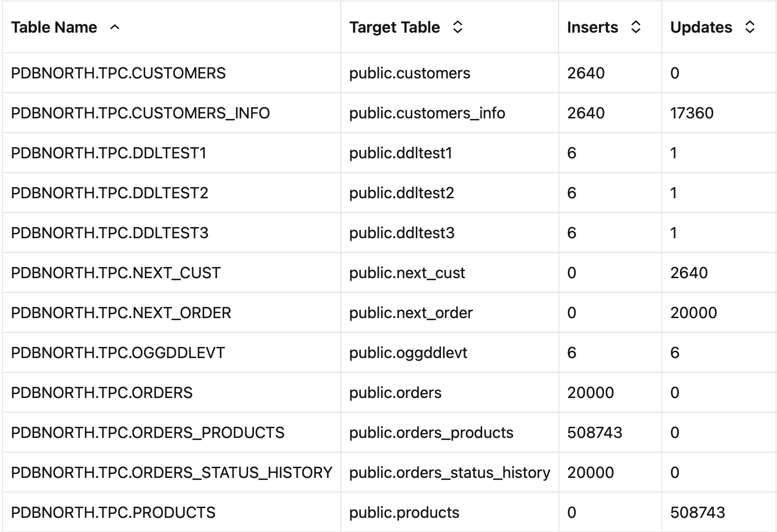Image resolution: width=777 pixels, height=532 pixels.
Task: Sort the table by Target Table ascending
Action: (x=457, y=28)
